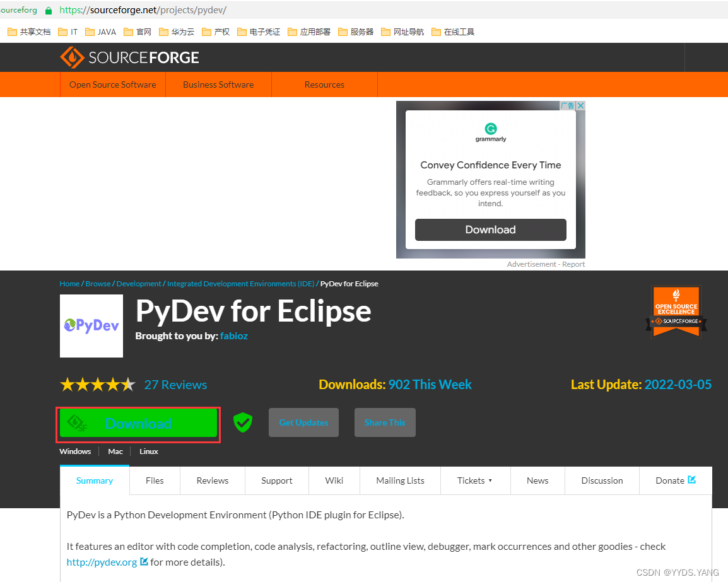
Task: Open the 电子凭证 bookmark folder
Action: (x=259, y=32)
